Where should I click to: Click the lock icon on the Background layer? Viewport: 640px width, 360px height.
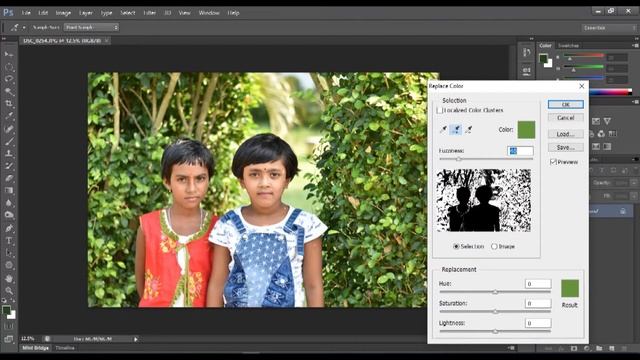[623, 211]
